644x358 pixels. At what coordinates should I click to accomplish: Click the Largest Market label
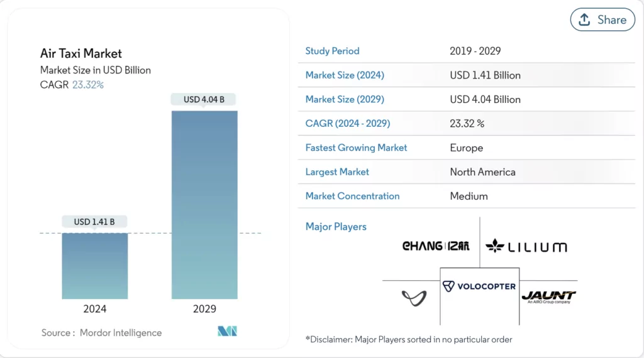pos(337,171)
